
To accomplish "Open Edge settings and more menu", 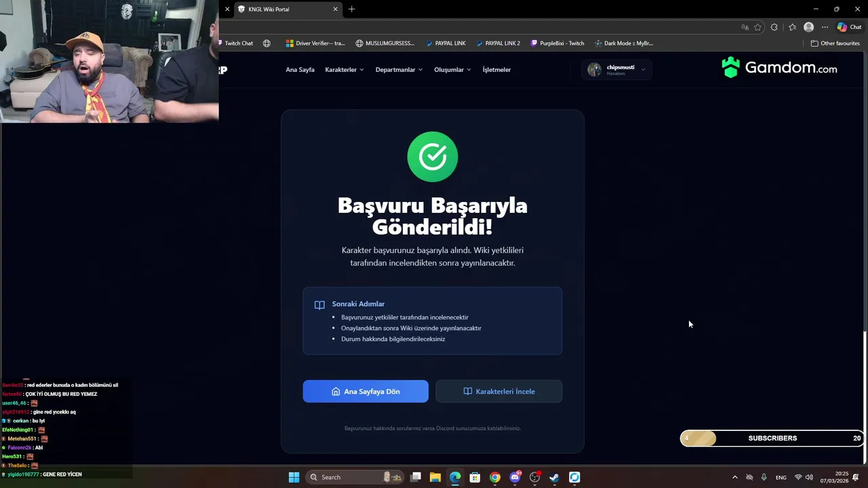I will click(x=825, y=27).
